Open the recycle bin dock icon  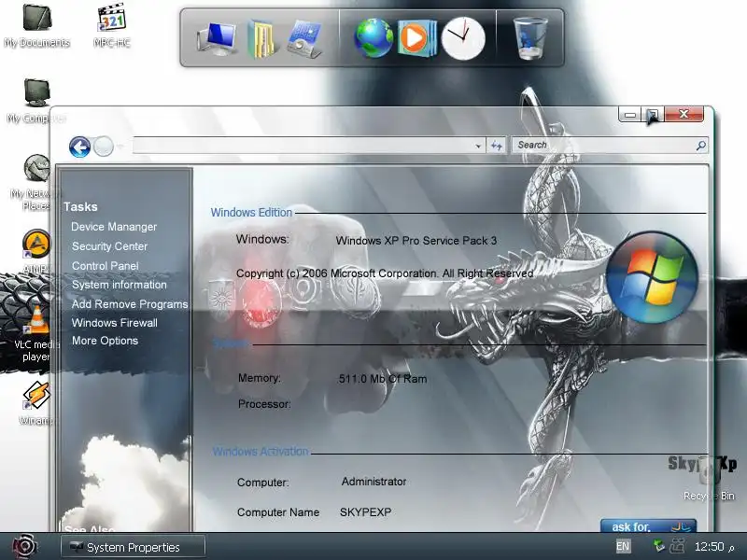click(530, 38)
